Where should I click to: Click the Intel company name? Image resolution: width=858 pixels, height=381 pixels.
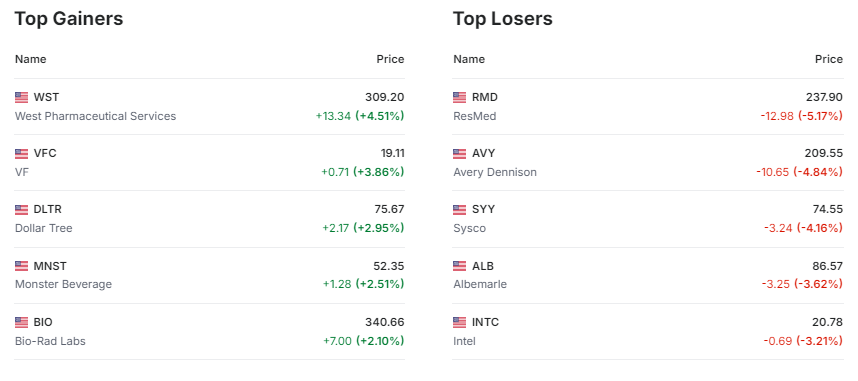tap(465, 341)
